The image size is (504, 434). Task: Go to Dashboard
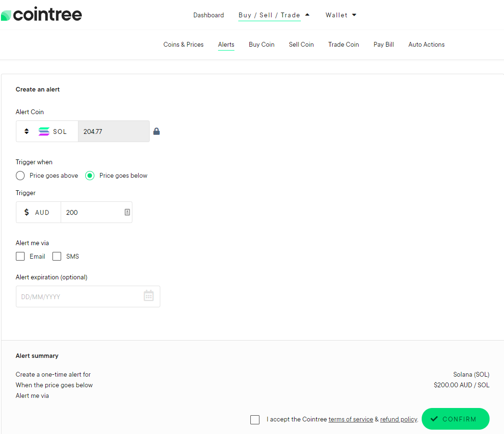point(208,15)
